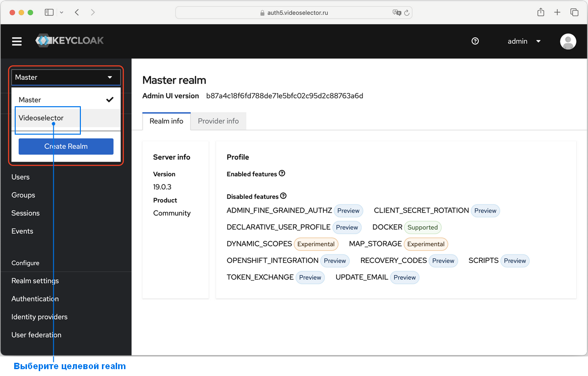Expand sidebar options chevron in Safari toolbar
This screenshot has width=588, height=376.
point(61,12)
